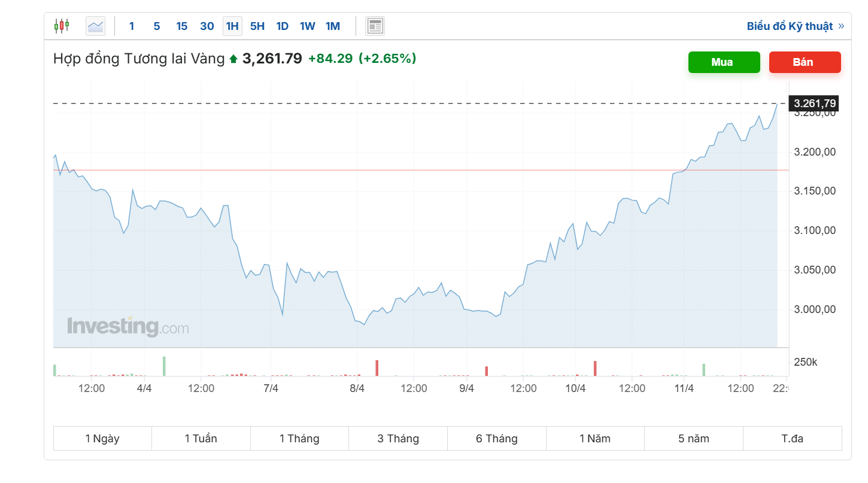Open the Biểu đồ Kỹ thuật link
Screen dimensions: 868x483
790,26
